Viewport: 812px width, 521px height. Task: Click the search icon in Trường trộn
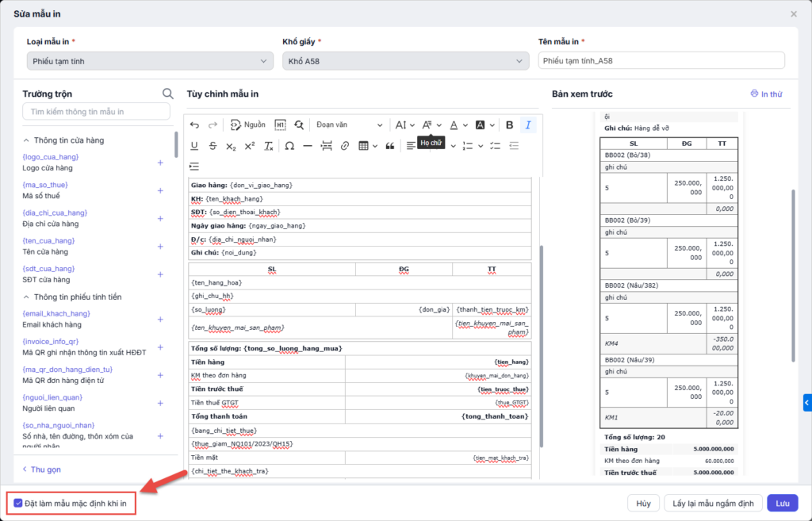(167, 94)
